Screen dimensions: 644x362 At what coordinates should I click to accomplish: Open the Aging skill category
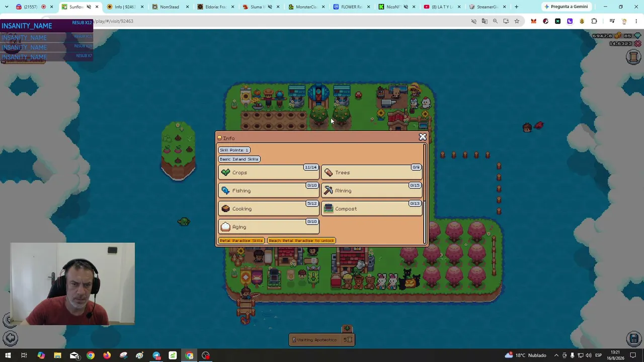269,227
